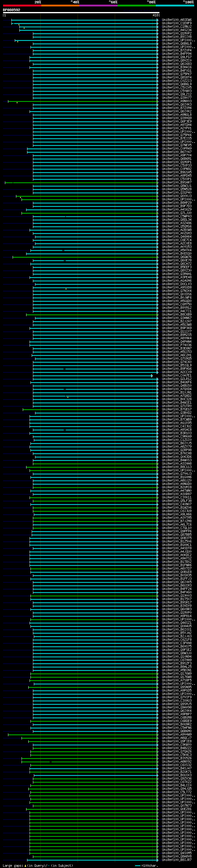This screenshot has width=197, height=868.
Task: Choose hit UniRef100_B9IIV8
Action: (x=177, y=37)
